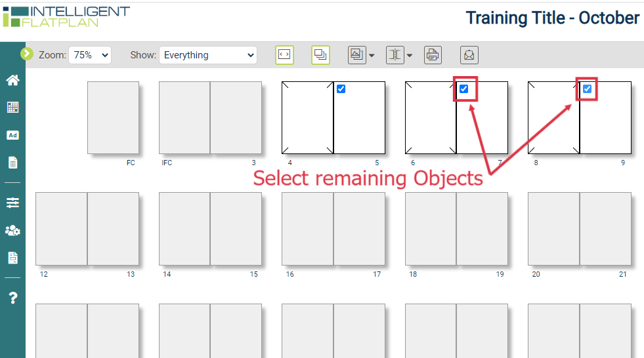Uncheck the checkbox on page 5
644x358 pixels.
point(341,89)
